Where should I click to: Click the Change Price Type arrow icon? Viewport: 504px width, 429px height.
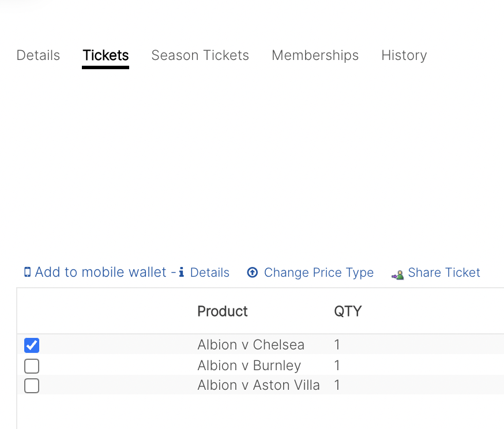click(253, 273)
